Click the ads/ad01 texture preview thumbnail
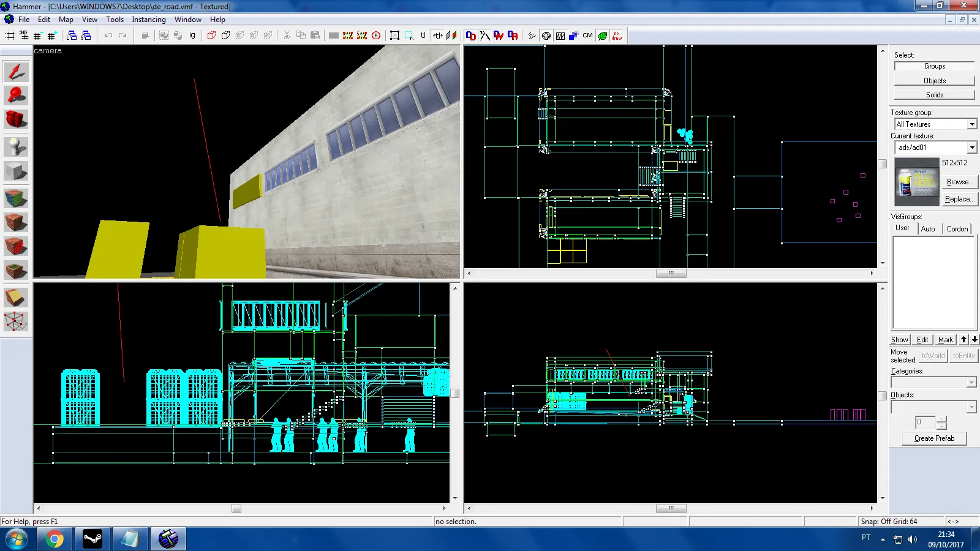 [x=917, y=182]
